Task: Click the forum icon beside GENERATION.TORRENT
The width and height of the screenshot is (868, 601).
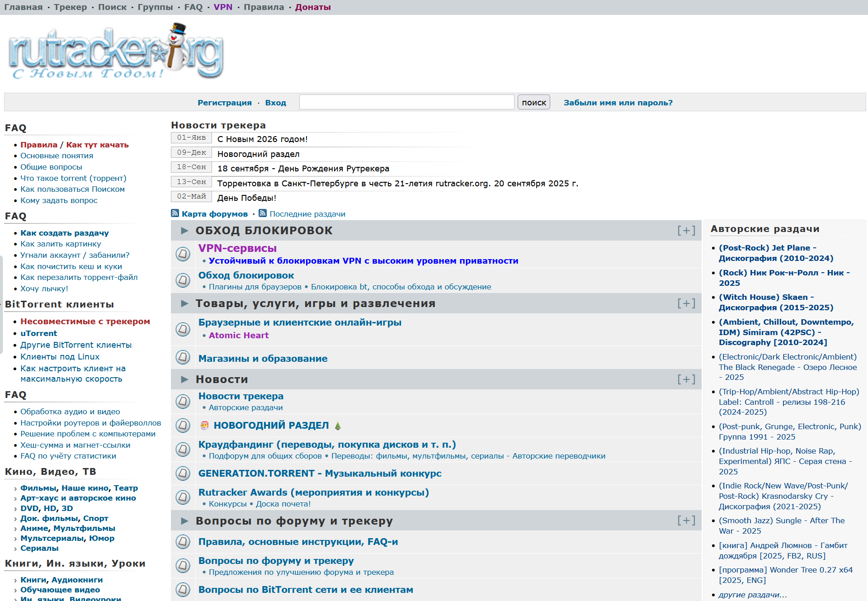Action: tap(183, 473)
